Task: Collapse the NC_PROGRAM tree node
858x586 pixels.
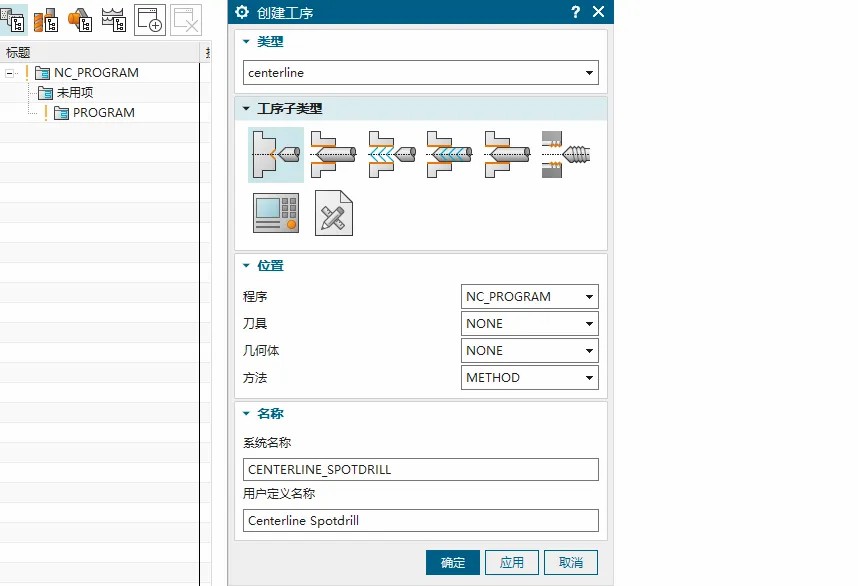Action: (x=9, y=73)
